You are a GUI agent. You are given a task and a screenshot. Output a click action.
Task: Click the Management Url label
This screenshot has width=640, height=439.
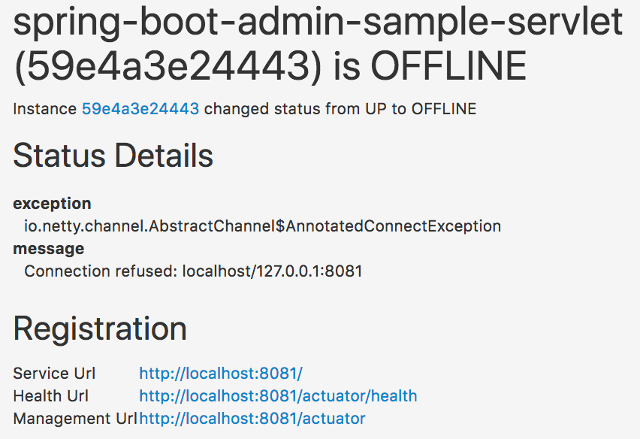click(x=74, y=418)
